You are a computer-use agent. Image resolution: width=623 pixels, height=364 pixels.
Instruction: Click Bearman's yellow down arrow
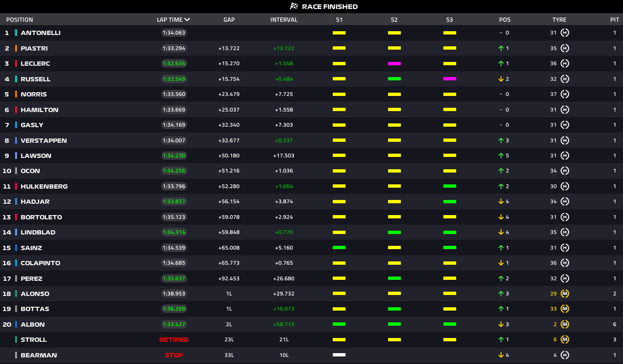[x=501, y=355]
